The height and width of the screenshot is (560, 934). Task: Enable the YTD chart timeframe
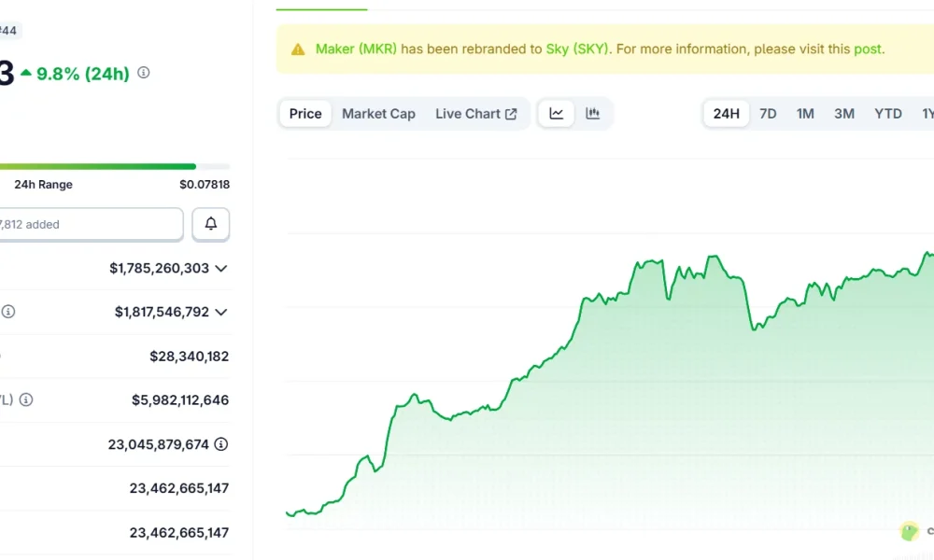click(887, 112)
